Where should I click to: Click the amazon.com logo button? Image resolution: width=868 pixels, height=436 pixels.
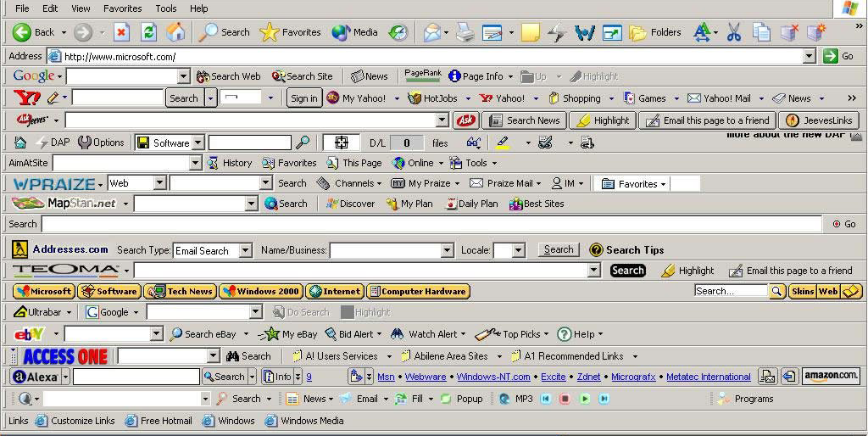point(831,376)
